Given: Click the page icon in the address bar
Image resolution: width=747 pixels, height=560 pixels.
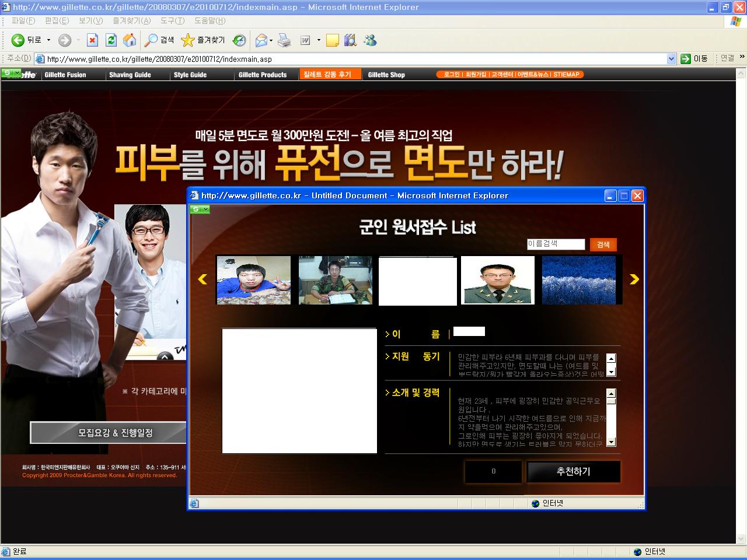Looking at the screenshot, I should coord(40,59).
